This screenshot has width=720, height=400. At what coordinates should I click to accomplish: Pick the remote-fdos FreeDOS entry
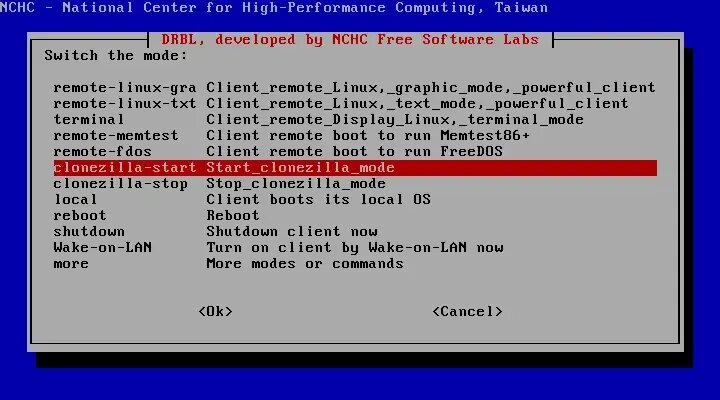(355, 152)
